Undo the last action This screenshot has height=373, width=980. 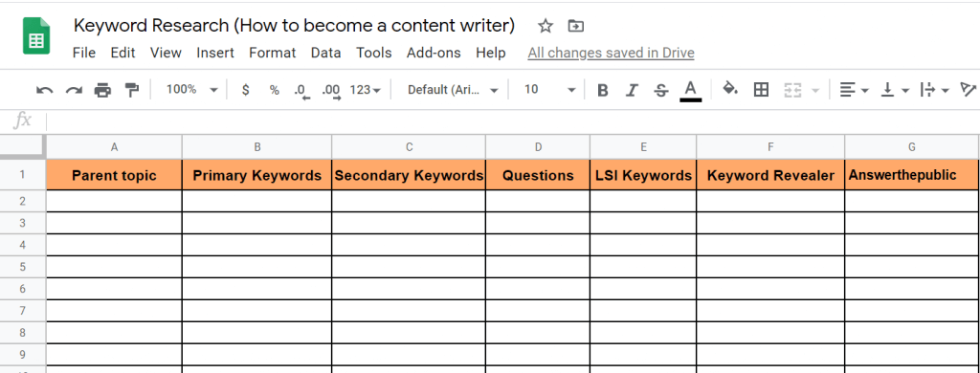coord(44,90)
